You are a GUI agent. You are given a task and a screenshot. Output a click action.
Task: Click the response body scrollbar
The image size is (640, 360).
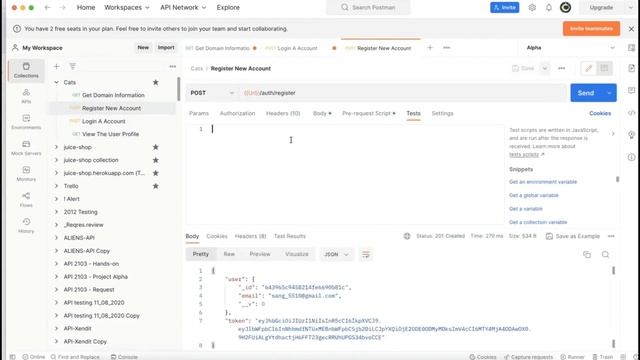pos(613,271)
